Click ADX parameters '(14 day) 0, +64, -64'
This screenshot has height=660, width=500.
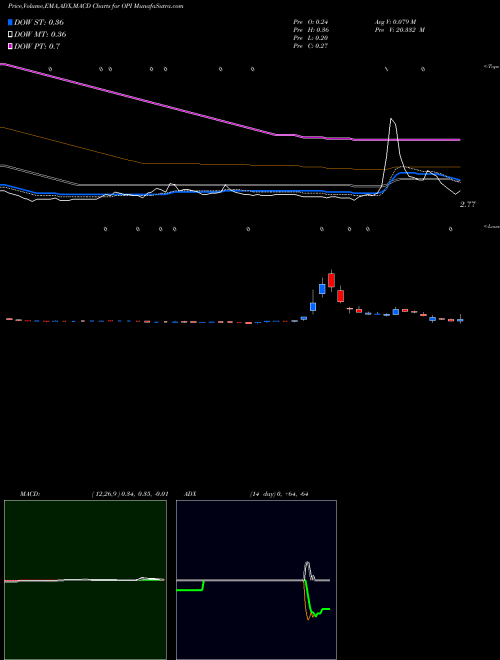click(279, 494)
